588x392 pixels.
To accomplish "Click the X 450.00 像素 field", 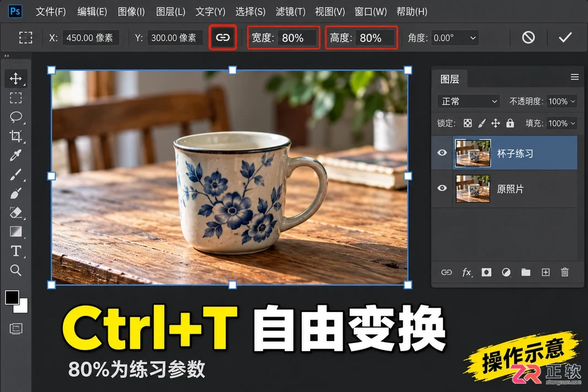I will (91, 38).
